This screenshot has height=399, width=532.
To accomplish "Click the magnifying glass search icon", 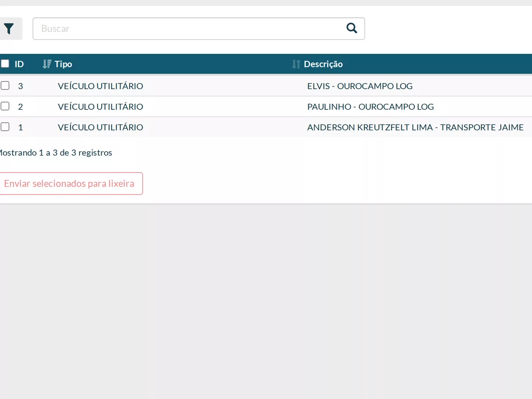I will tap(352, 28).
